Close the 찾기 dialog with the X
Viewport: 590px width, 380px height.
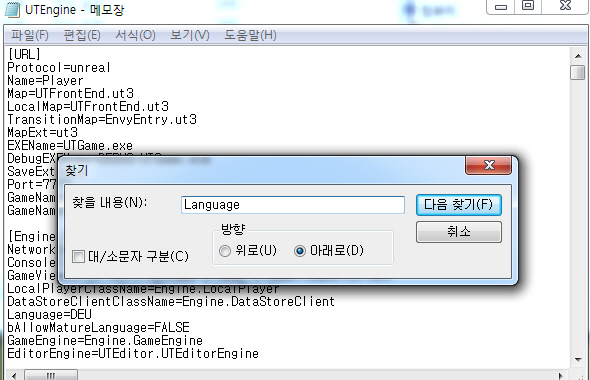pyautogui.click(x=488, y=165)
